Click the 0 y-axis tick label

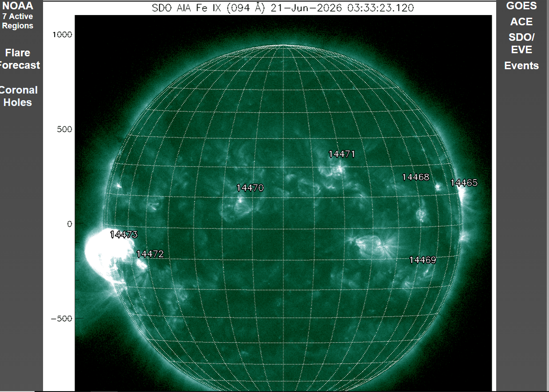[x=70, y=224]
